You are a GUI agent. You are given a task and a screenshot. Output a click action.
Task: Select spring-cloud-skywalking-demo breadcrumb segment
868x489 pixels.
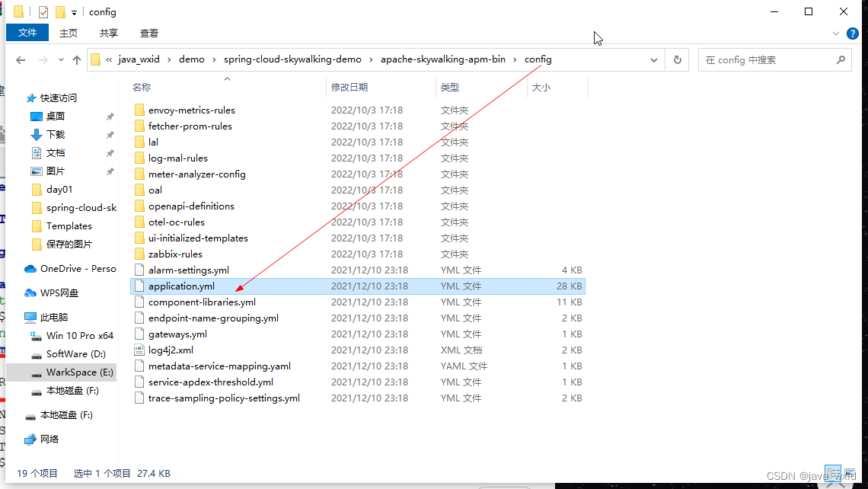coord(292,59)
